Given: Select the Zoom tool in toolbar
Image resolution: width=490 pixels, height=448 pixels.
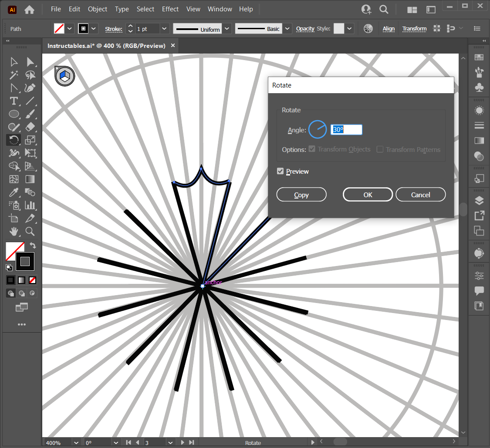Looking at the screenshot, I should coord(30,231).
